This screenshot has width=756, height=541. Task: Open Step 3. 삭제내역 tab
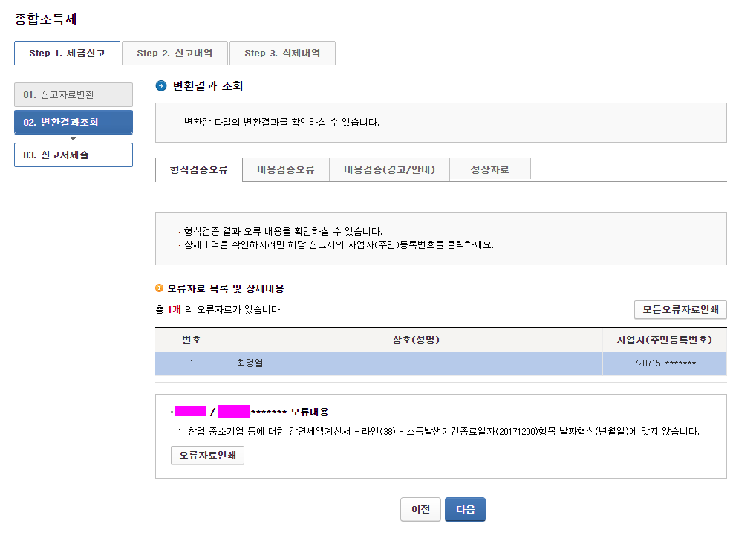[x=282, y=54]
